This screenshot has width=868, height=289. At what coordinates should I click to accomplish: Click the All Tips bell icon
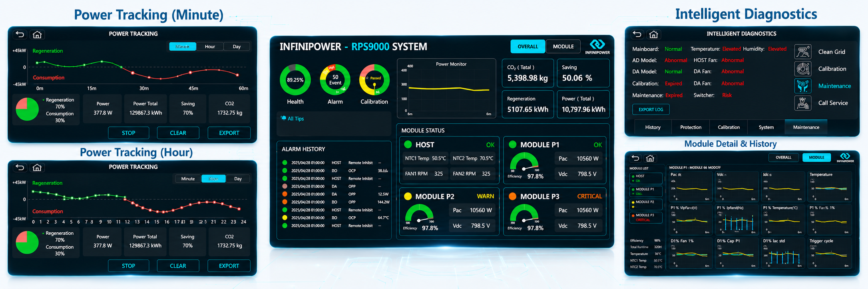[x=283, y=118]
